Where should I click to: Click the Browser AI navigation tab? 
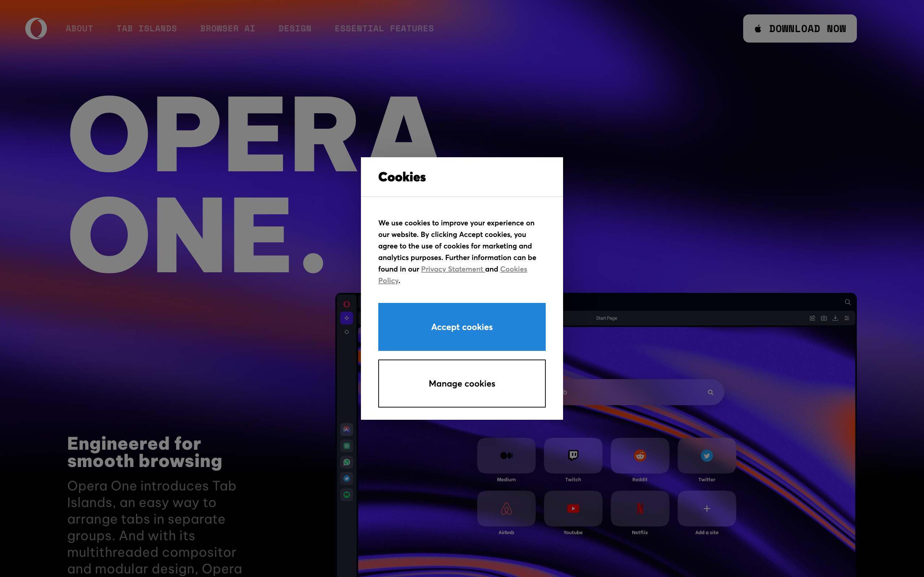(227, 28)
